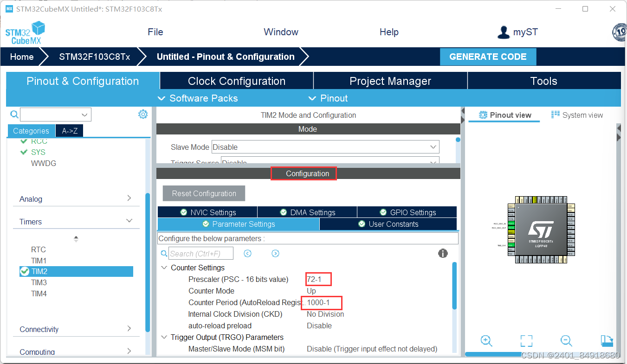Expand the Analog category

coord(76,199)
